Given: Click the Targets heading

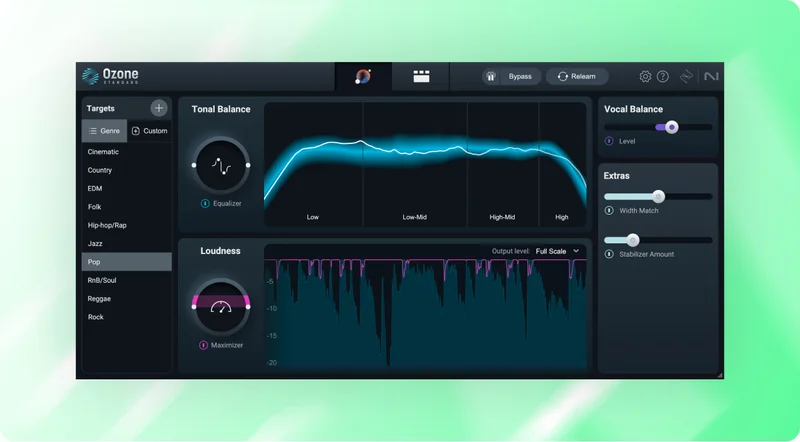Looking at the screenshot, I should point(101,108).
